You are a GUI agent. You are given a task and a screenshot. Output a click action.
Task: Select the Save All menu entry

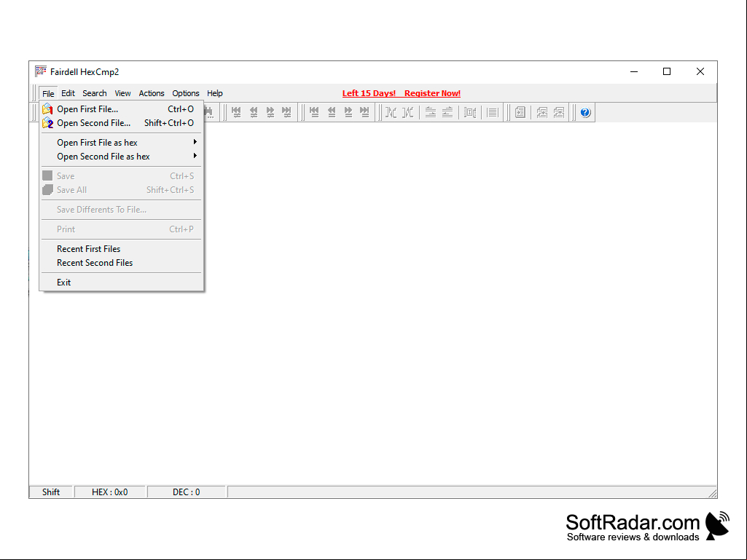coord(122,189)
